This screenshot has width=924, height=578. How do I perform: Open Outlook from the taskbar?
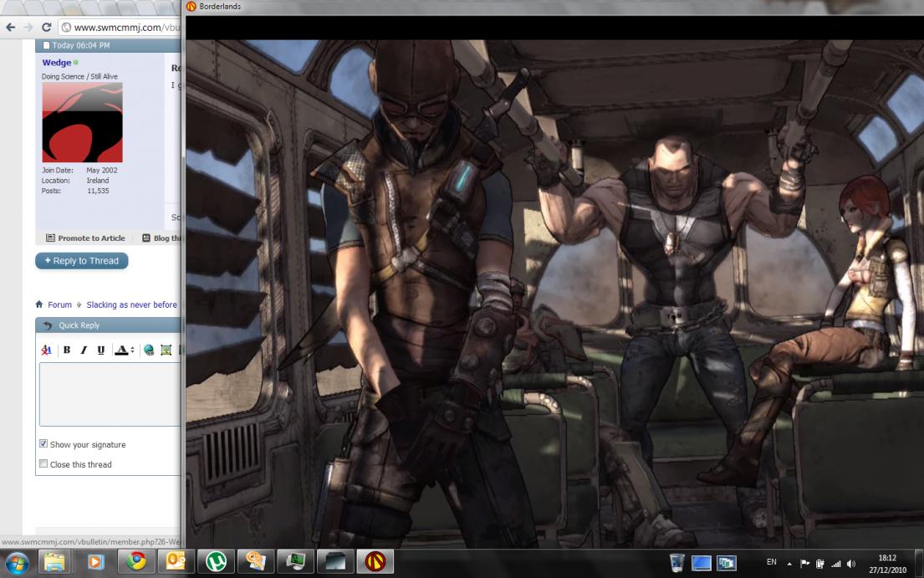click(x=176, y=562)
